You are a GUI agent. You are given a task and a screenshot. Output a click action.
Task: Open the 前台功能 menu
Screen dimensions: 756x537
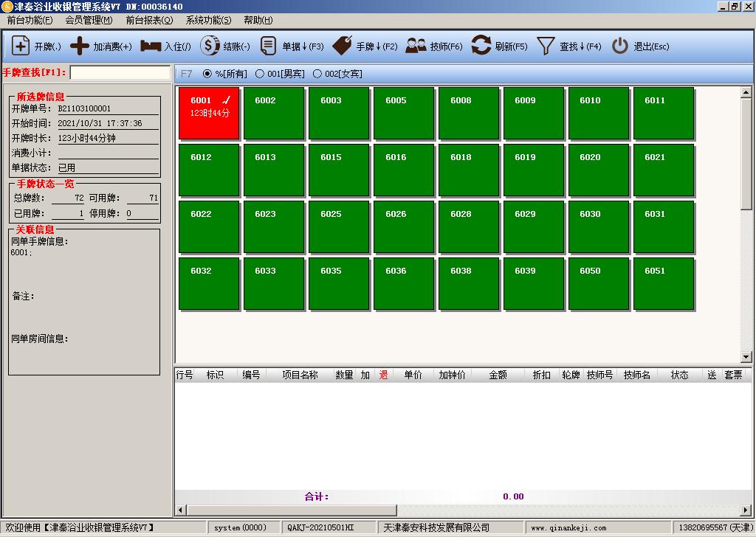tap(30, 20)
